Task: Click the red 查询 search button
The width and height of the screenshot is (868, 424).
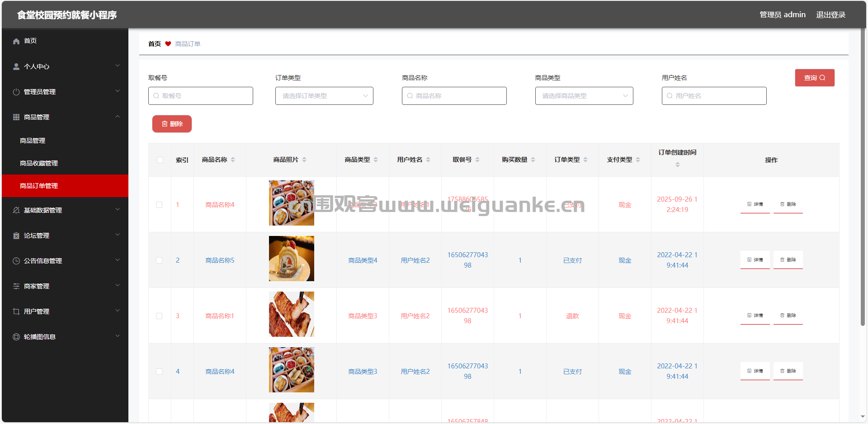Action: (x=815, y=78)
